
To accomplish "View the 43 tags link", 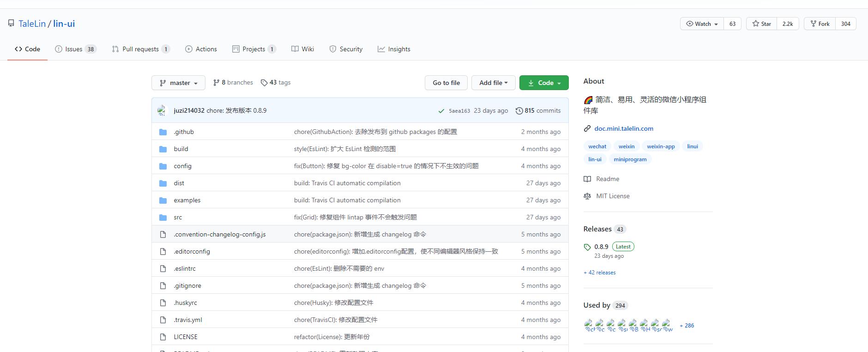I will coord(276,82).
